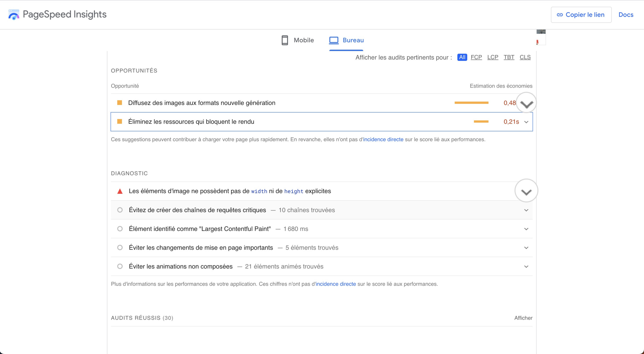This screenshot has width=644, height=354.
Task: Click the Estimation des économies column header
Action: pos(501,86)
